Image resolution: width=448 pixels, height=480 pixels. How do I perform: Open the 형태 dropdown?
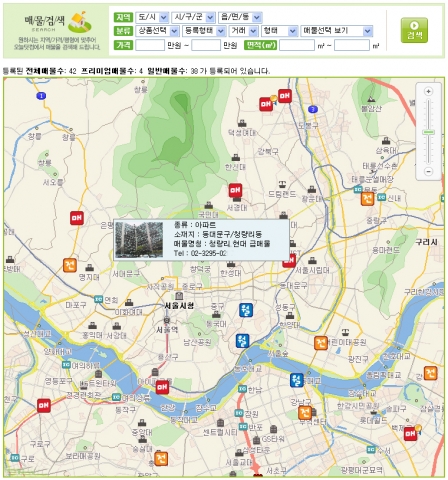point(279,31)
